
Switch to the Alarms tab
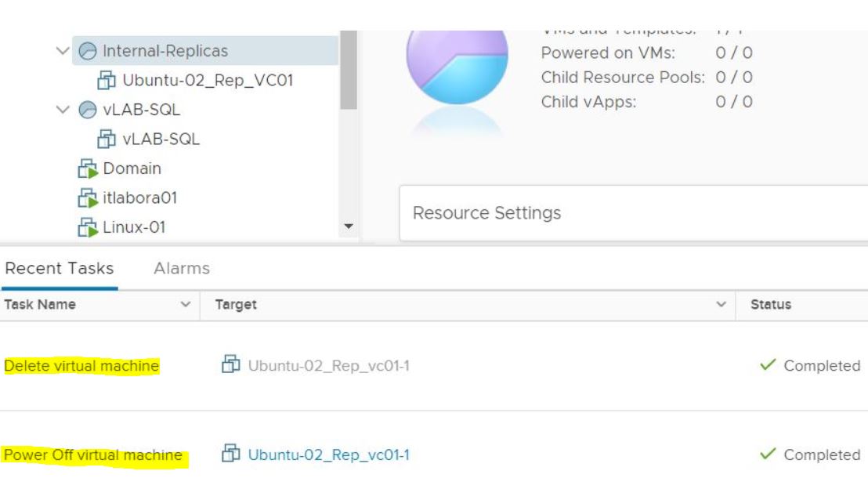182,268
